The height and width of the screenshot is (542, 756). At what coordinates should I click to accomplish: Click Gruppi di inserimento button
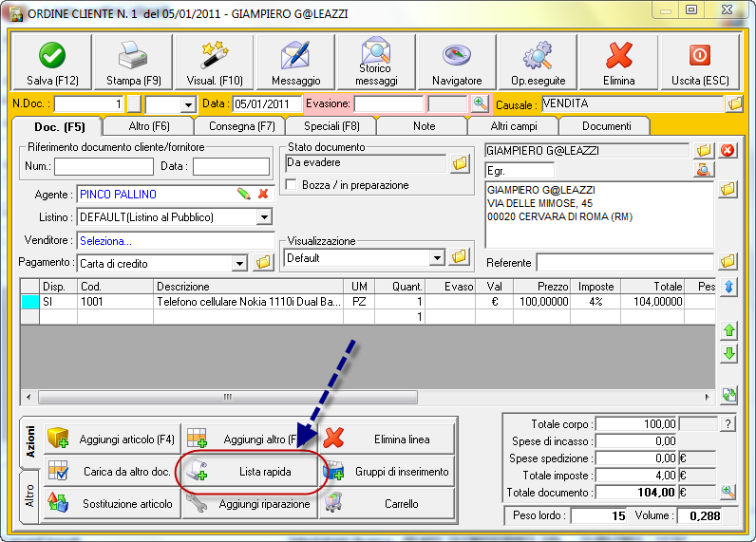(x=387, y=471)
